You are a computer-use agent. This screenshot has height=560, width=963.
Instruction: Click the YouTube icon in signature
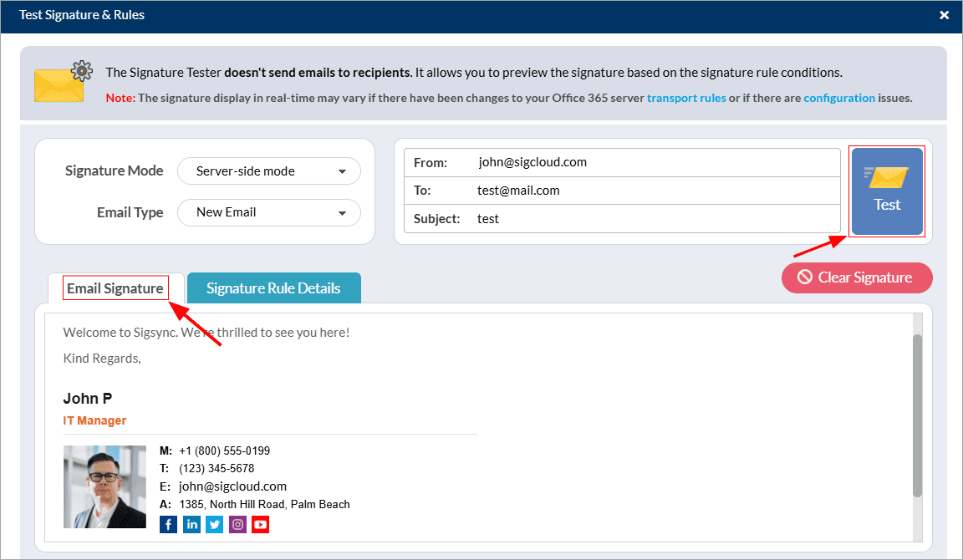tap(260, 525)
